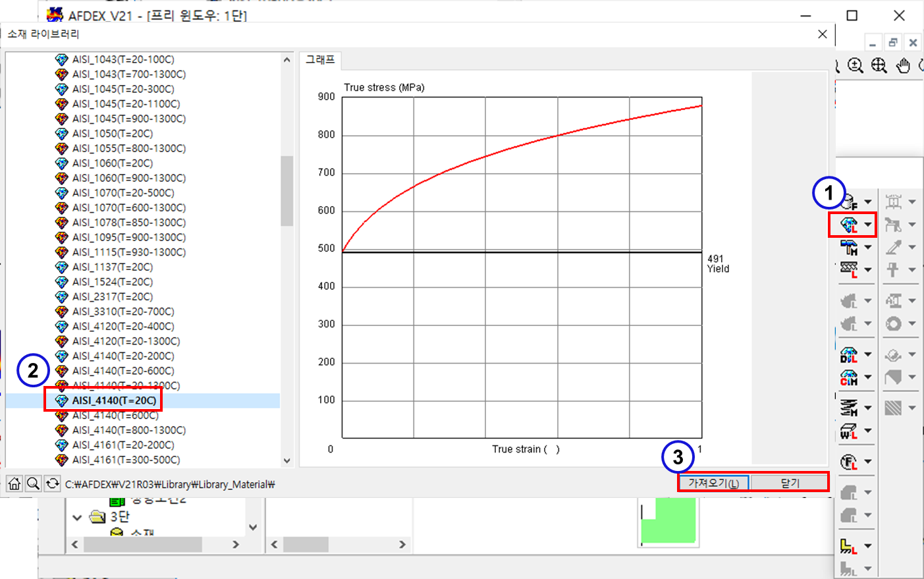Click the magnifier search icon beside home
The width and height of the screenshot is (924, 579).
click(x=33, y=484)
